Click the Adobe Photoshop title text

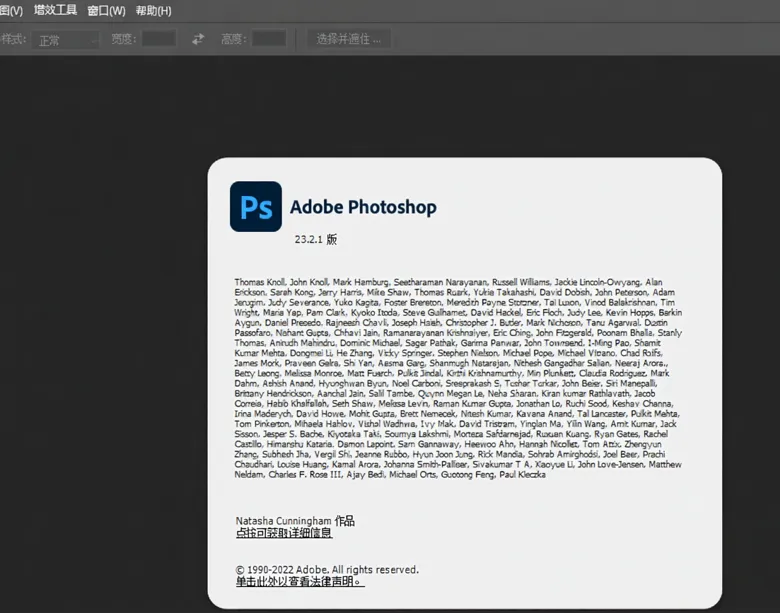[x=363, y=207]
